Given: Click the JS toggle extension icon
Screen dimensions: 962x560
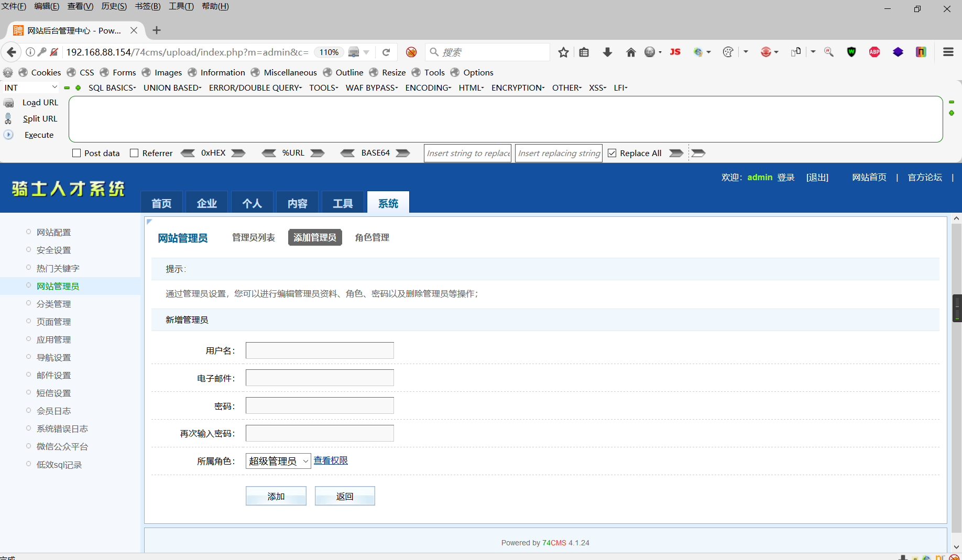Looking at the screenshot, I should [x=675, y=52].
